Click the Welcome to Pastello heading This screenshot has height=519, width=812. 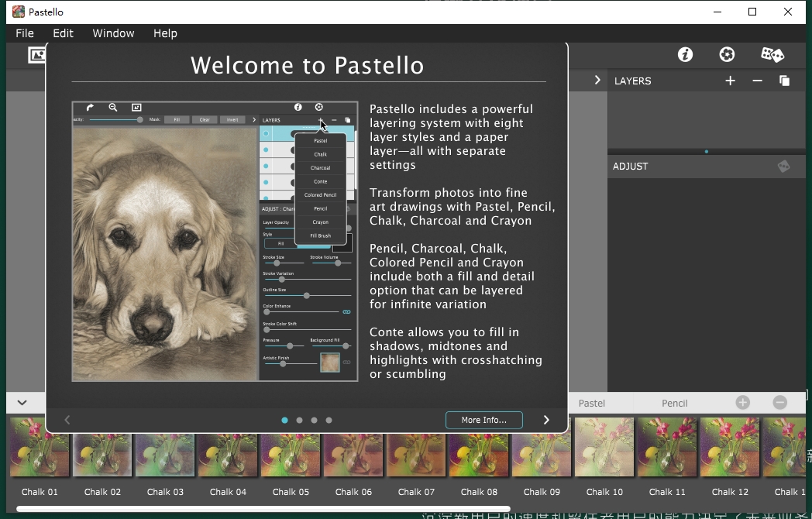(307, 65)
